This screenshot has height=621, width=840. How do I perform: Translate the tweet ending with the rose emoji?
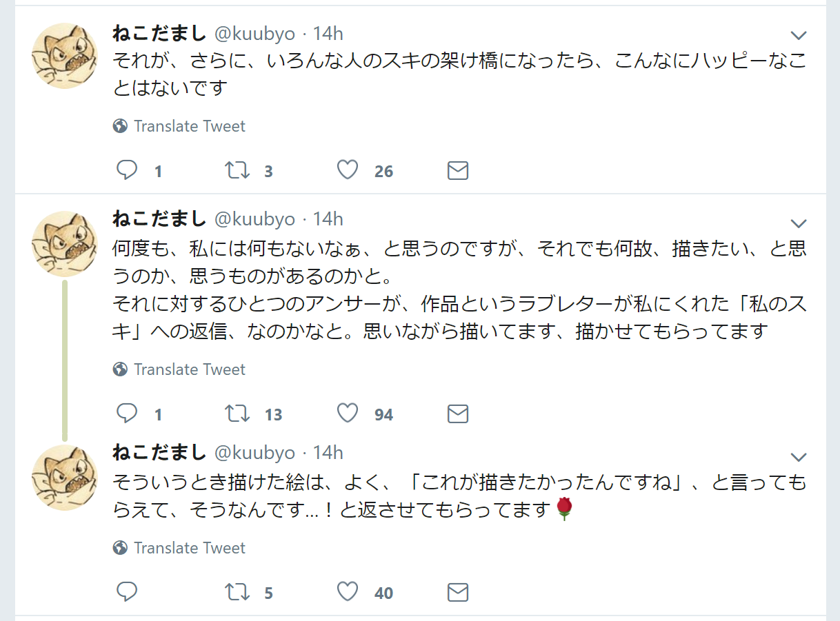(x=189, y=548)
